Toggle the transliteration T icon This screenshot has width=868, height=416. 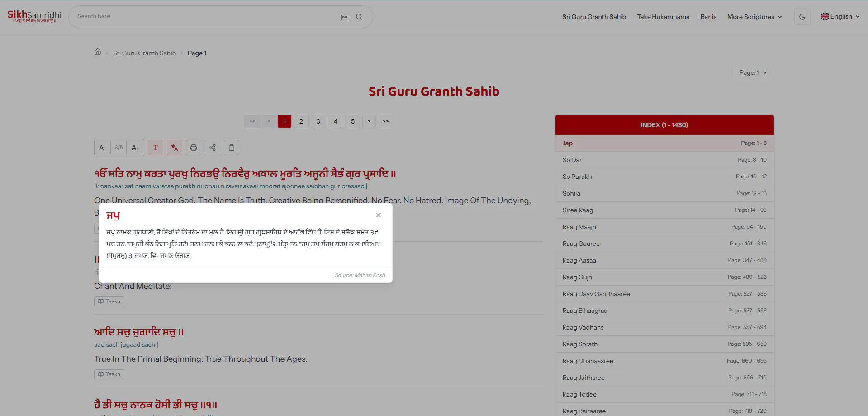click(x=156, y=148)
